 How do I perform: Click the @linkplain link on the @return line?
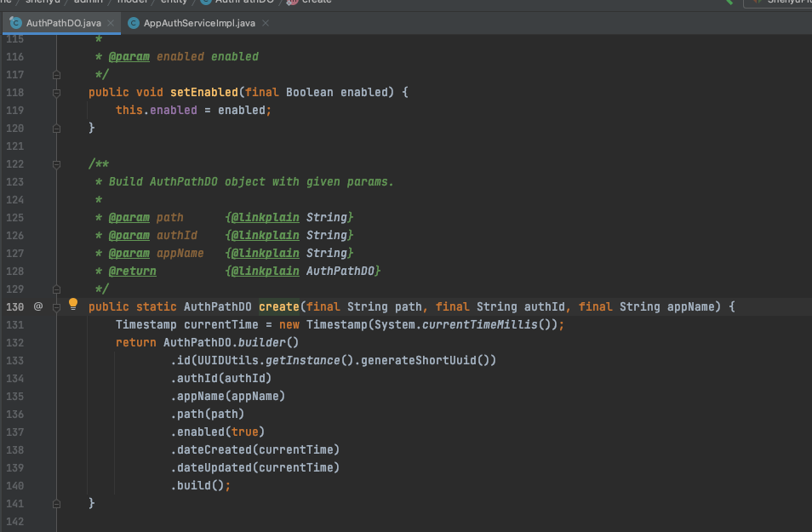point(265,271)
